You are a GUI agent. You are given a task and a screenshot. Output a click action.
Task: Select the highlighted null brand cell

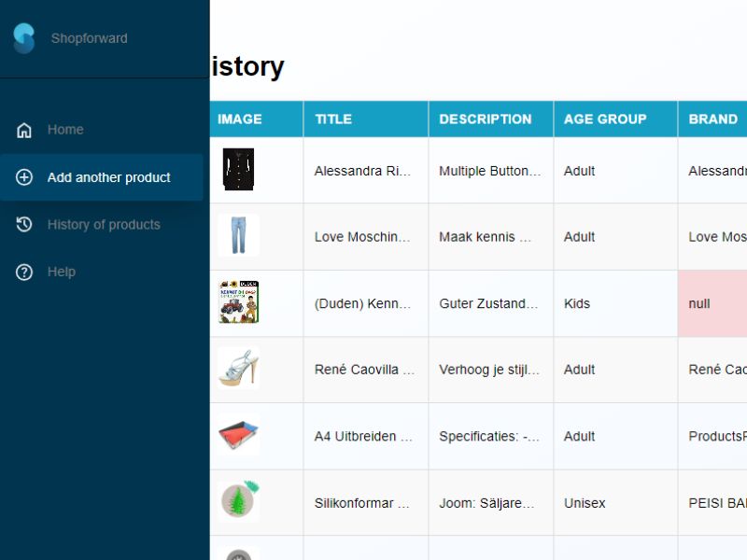[712, 303]
